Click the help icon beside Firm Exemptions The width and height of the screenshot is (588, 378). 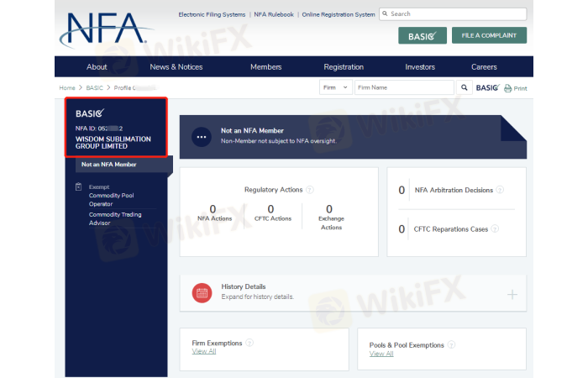(x=249, y=343)
